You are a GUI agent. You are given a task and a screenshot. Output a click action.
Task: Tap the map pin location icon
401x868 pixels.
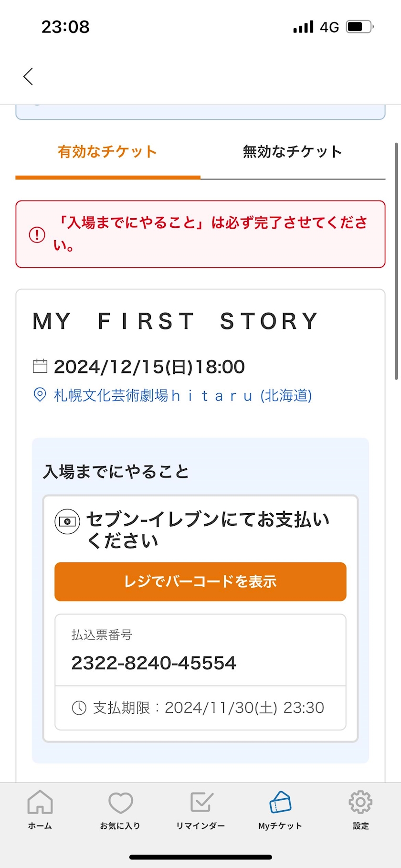(40, 395)
